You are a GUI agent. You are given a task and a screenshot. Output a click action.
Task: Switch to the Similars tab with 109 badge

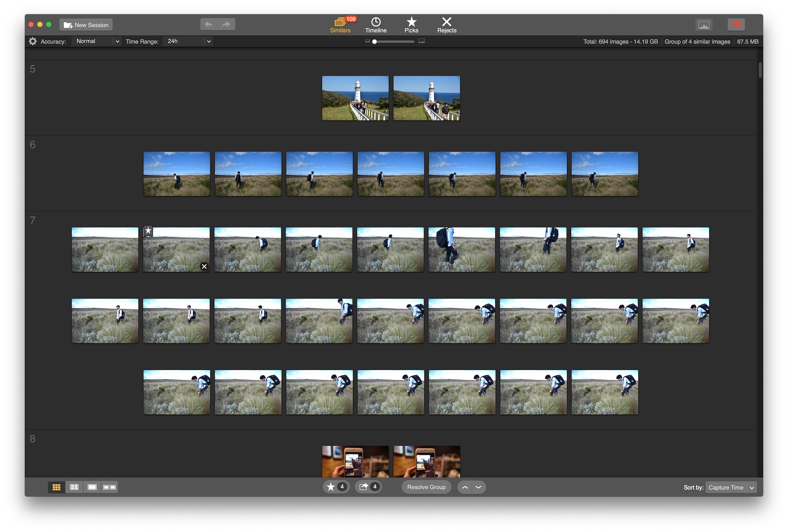coord(340,24)
